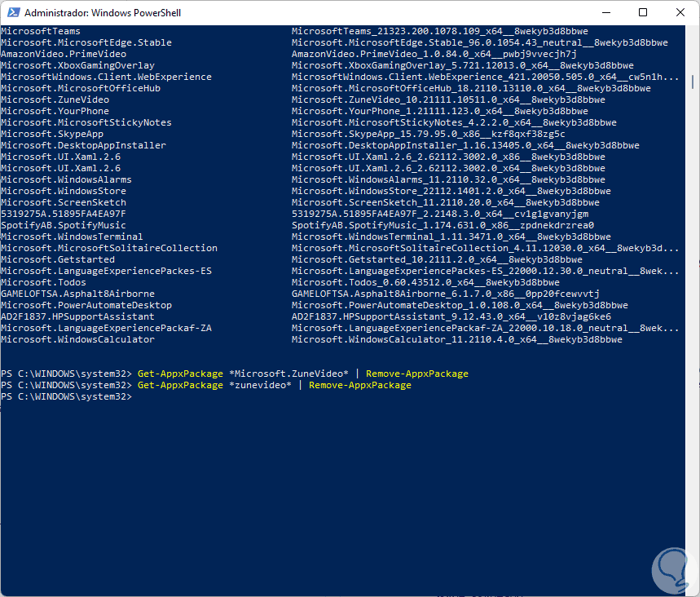
Task: Click Remove-AppxPackage in second command line
Action: (x=360, y=385)
